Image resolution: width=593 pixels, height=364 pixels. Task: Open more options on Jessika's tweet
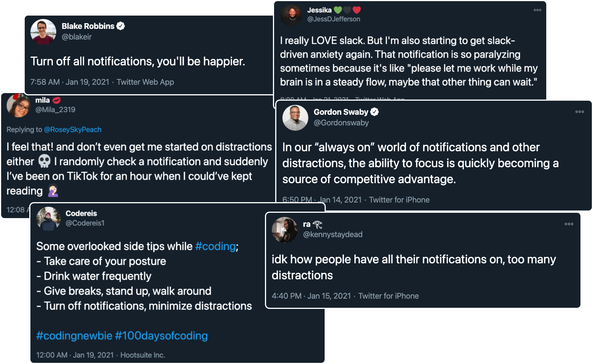click(537, 10)
